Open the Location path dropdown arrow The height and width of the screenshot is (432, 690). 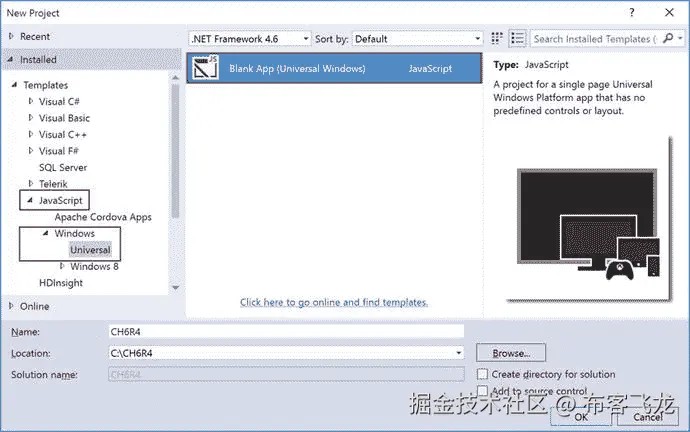pos(459,353)
